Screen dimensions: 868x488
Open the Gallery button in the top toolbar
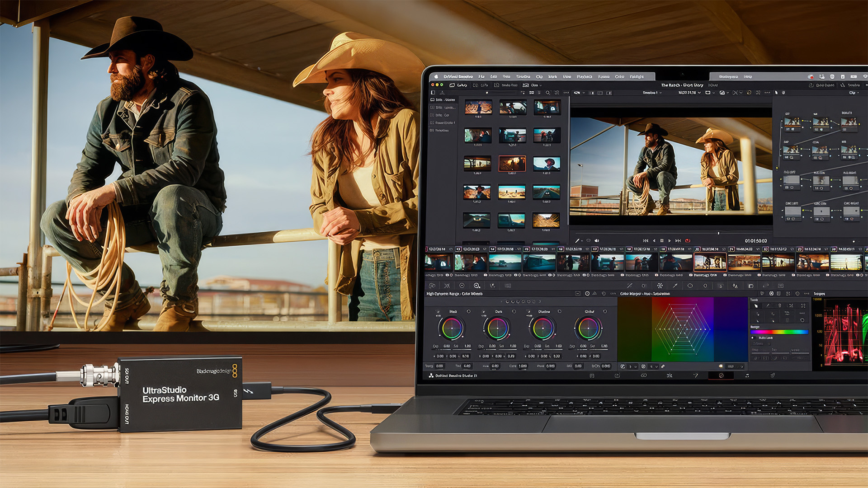[459, 85]
